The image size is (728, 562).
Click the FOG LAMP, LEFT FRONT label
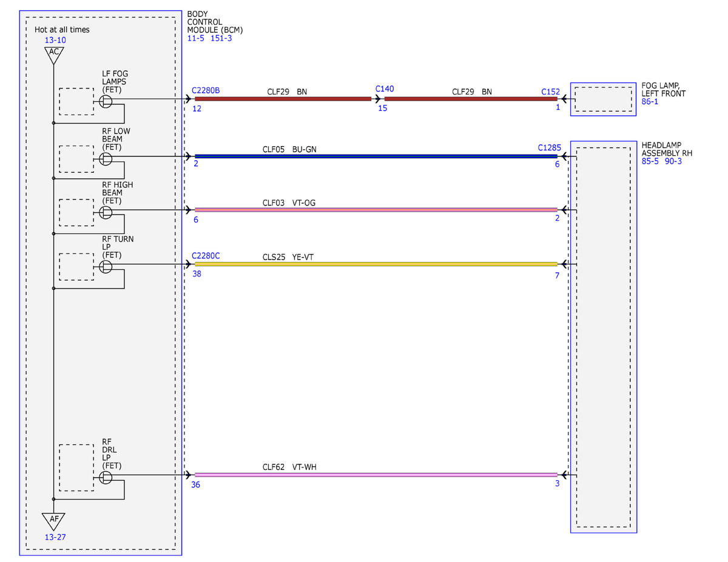tap(664, 90)
